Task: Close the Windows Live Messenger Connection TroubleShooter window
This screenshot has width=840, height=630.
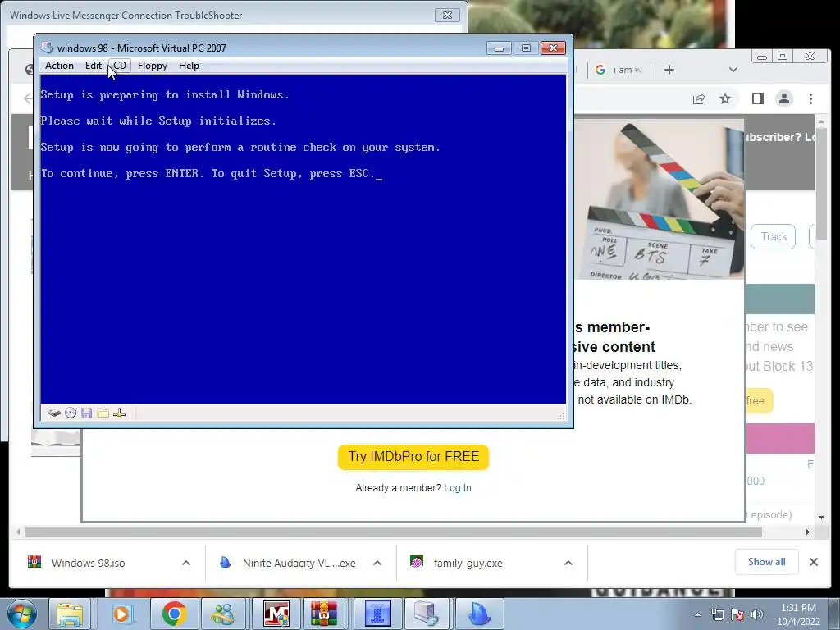Action: (x=447, y=15)
